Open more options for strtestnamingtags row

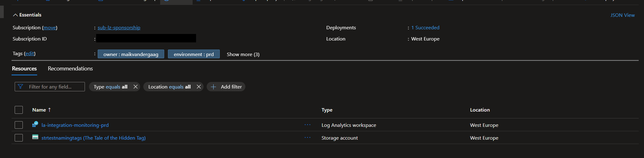(x=307, y=137)
